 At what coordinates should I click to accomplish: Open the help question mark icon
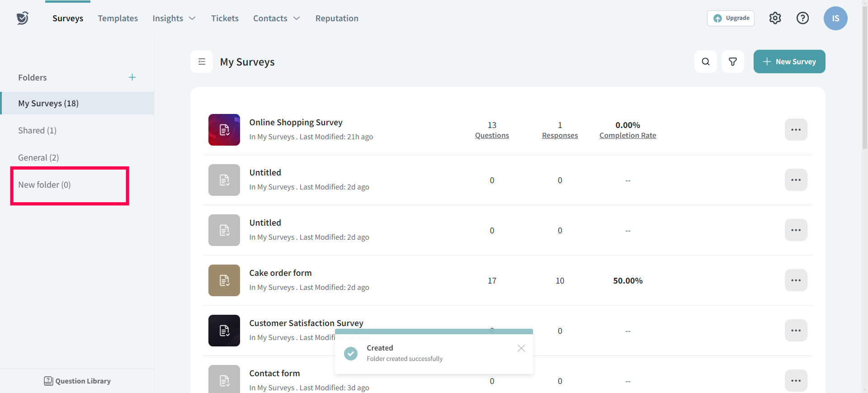click(802, 18)
